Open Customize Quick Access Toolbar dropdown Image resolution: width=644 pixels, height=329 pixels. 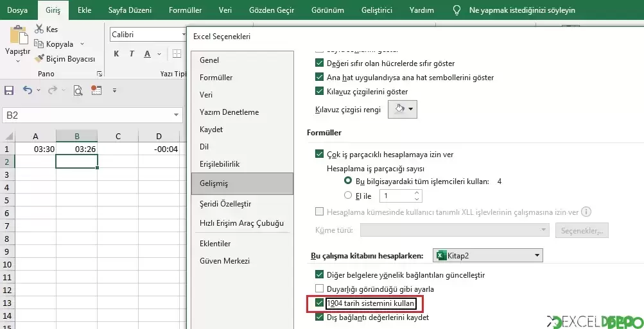click(x=114, y=90)
